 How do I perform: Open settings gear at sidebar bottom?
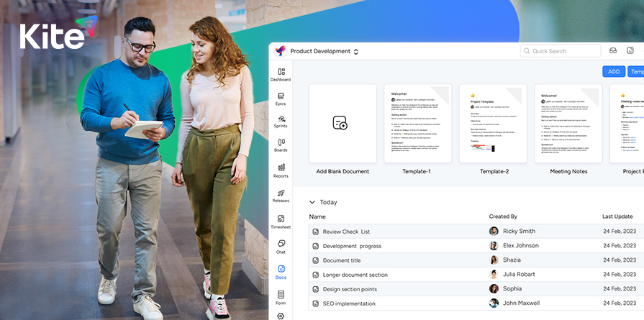tap(281, 316)
